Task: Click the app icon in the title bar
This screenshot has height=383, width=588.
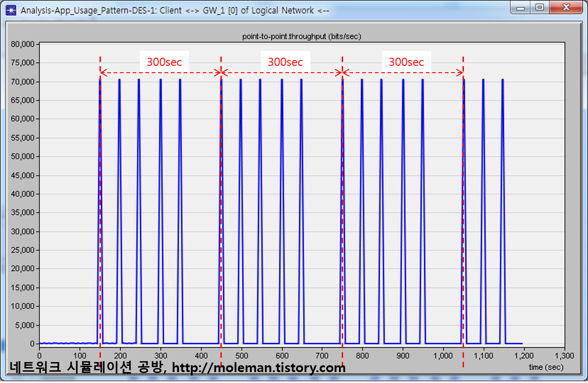Action: [12, 10]
